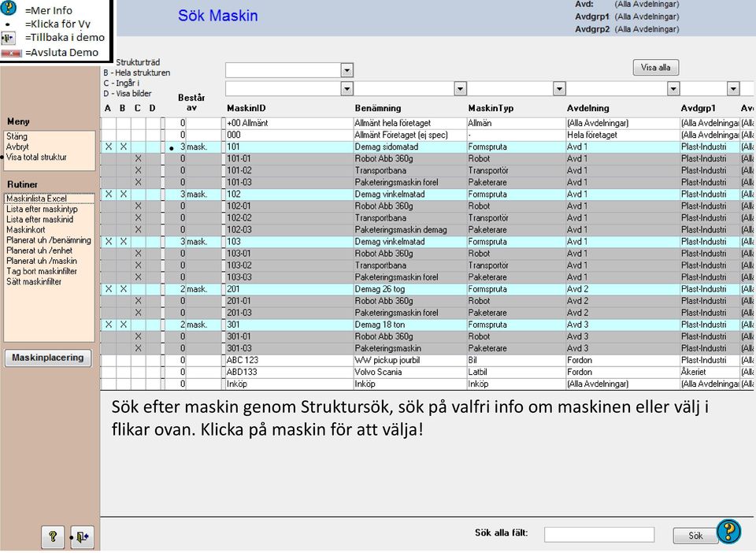Toggle column A X mark for machine 102
This screenshot has height=553, width=756.
[x=109, y=195]
